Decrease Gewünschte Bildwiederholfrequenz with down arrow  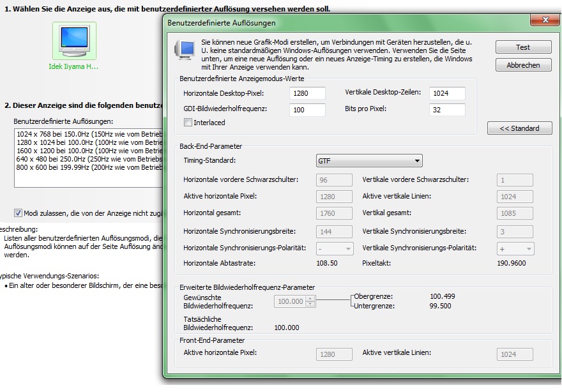[310, 304]
